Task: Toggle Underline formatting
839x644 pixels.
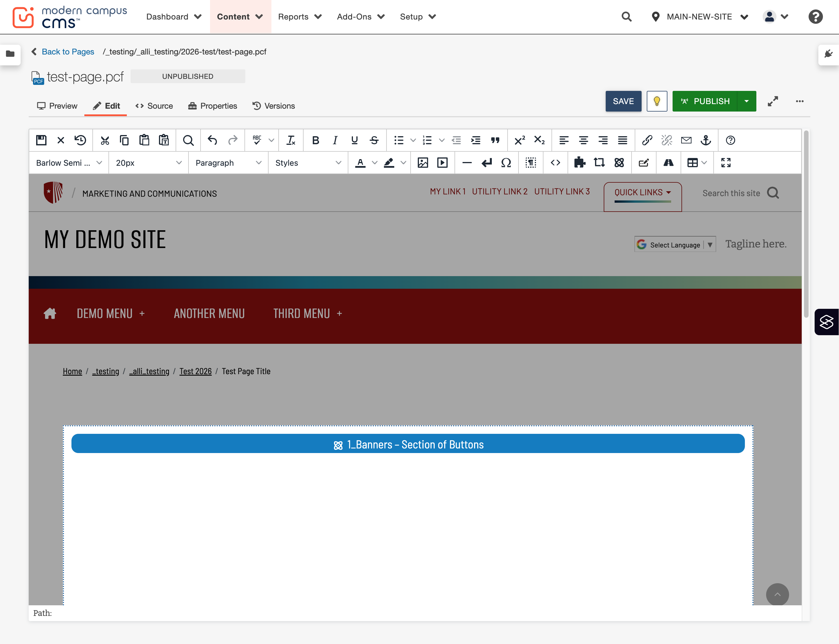Action: [354, 140]
